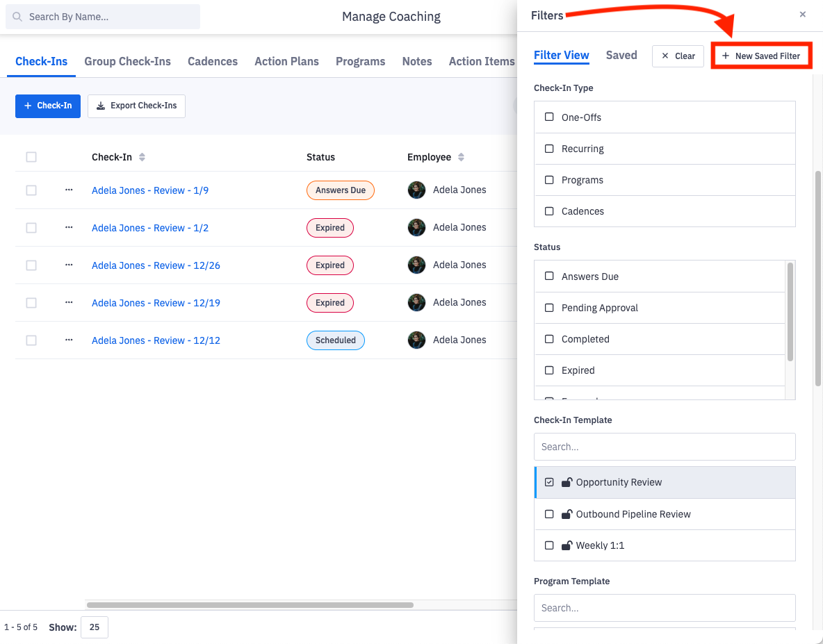Open Adela Jones - Review - 12/26 link

click(156, 265)
